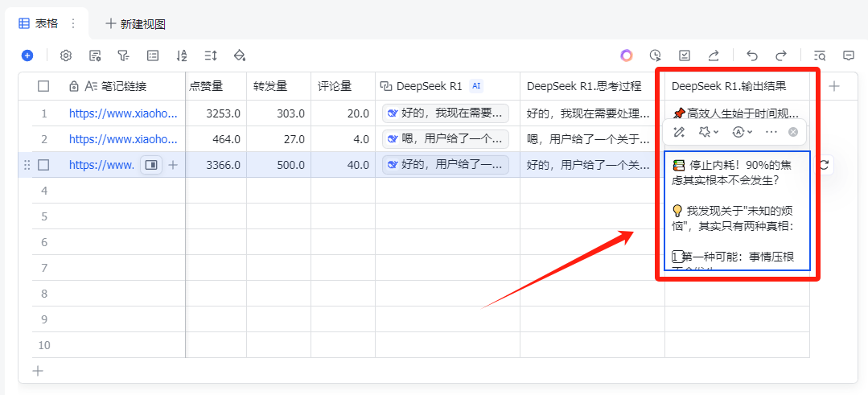The width and height of the screenshot is (868, 395).
Task: Add a new column with the plus header
Action: pyautogui.click(x=834, y=86)
